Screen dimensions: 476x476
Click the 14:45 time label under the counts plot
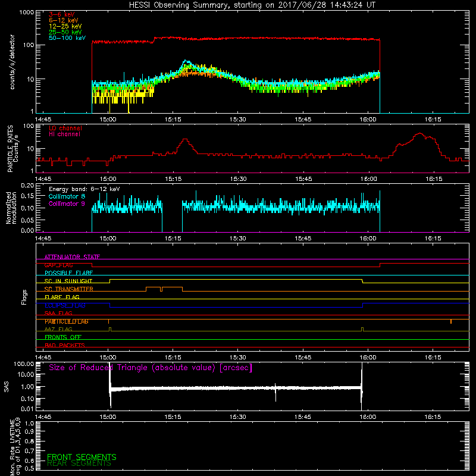tap(43, 120)
